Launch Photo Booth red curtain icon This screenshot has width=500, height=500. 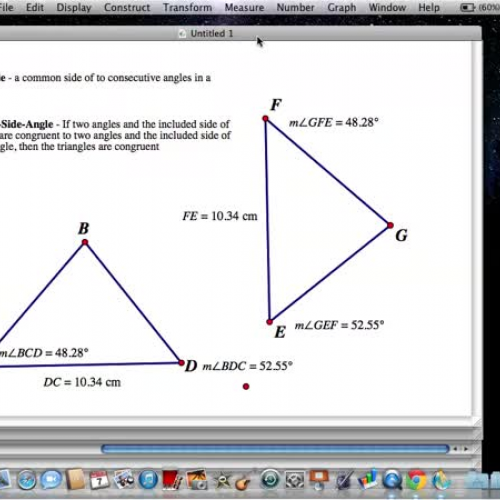click(172, 480)
